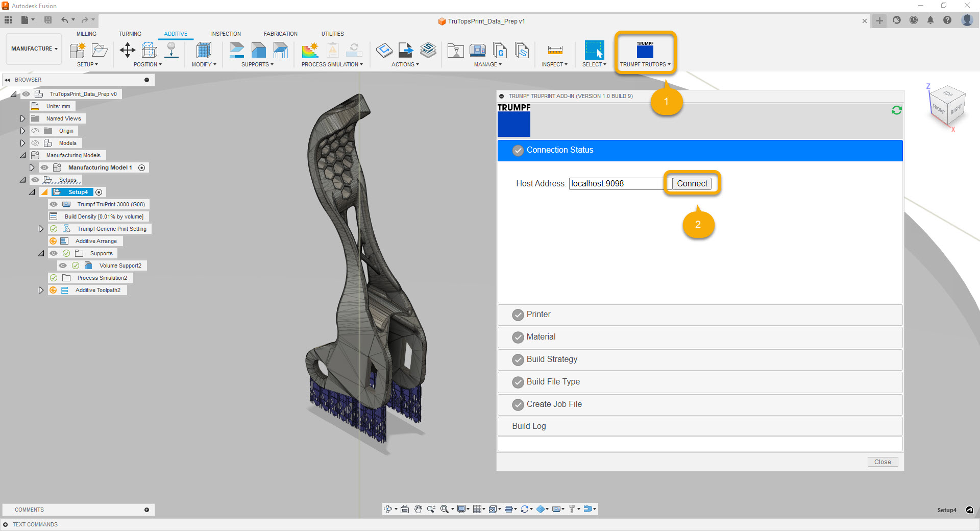Click the Close button in TRUMPF panel
This screenshot has height=531, width=980.
pyautogui.click(x=882, y=462)
